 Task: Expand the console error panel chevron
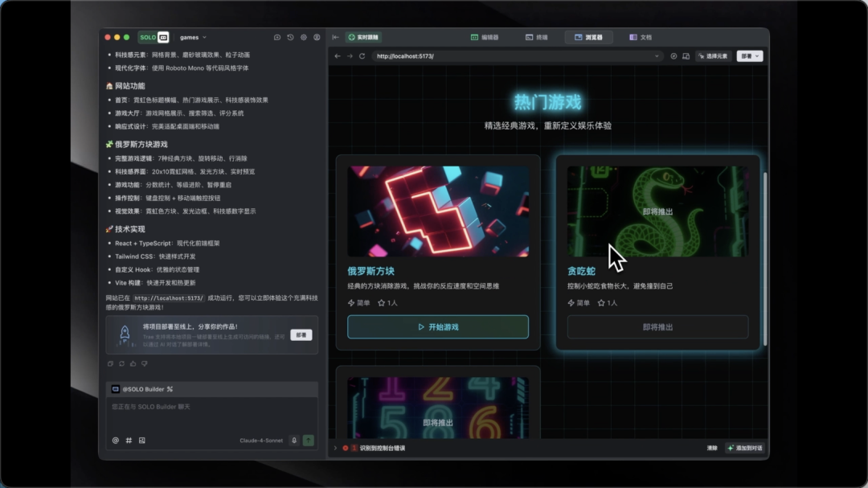click(x=335, y=448)
